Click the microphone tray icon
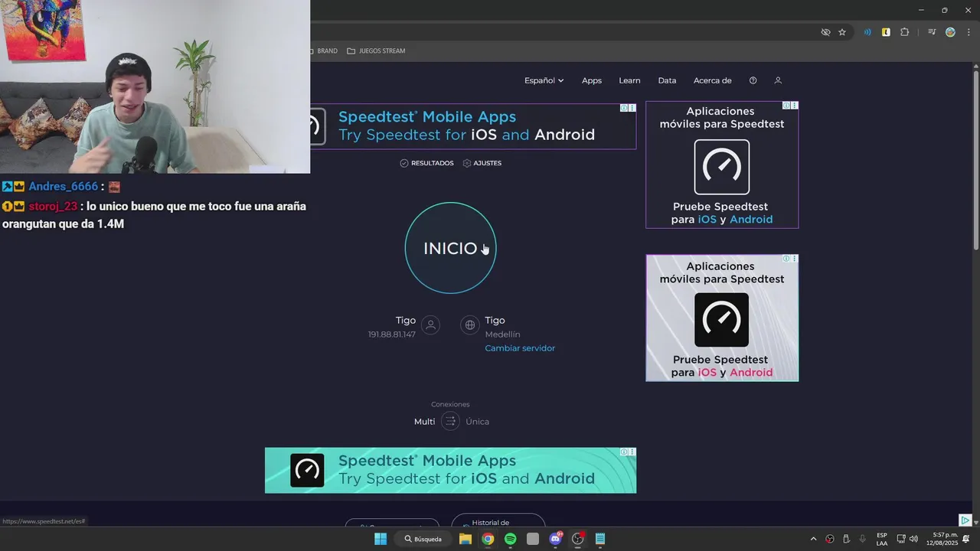The width and height of the screenshot is (980, 551). pyautogui.click(x=863, y=539)
